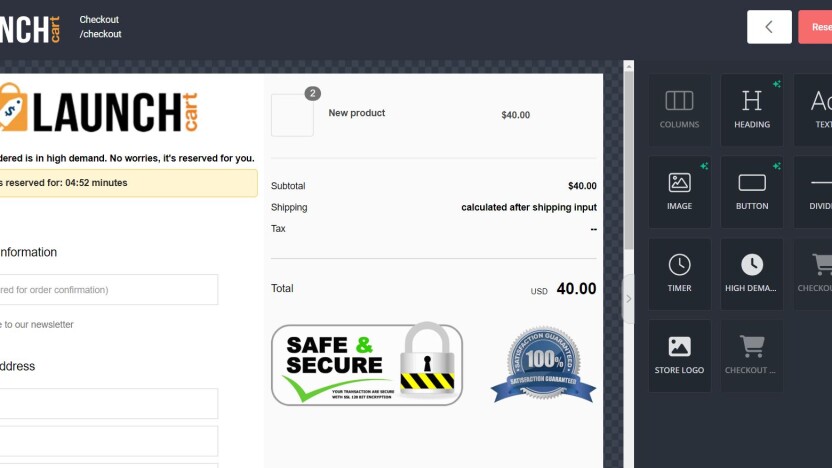Click the quantity badge showing 2
The height and width of the screenshot is (468, 832).
tap(313, 93)
